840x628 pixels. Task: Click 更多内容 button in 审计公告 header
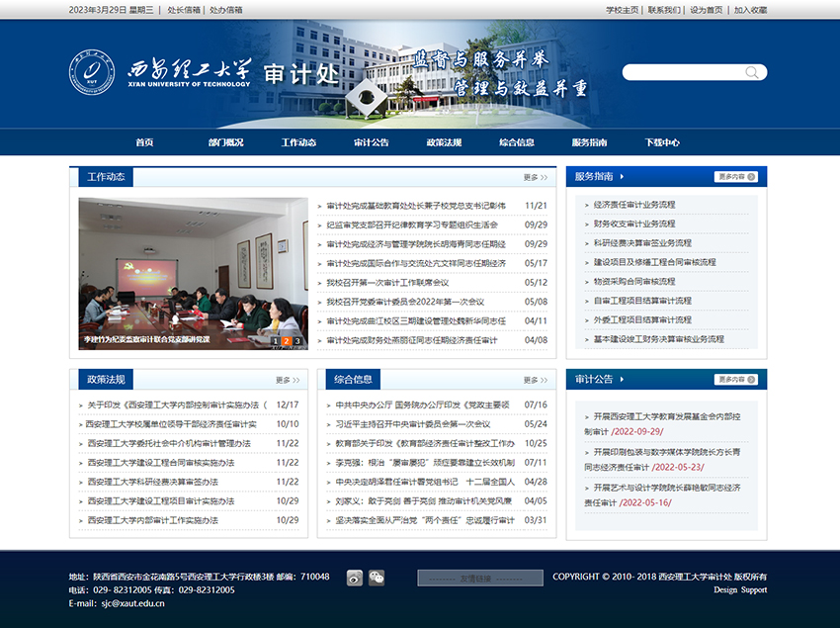click(x=735, y=380)
